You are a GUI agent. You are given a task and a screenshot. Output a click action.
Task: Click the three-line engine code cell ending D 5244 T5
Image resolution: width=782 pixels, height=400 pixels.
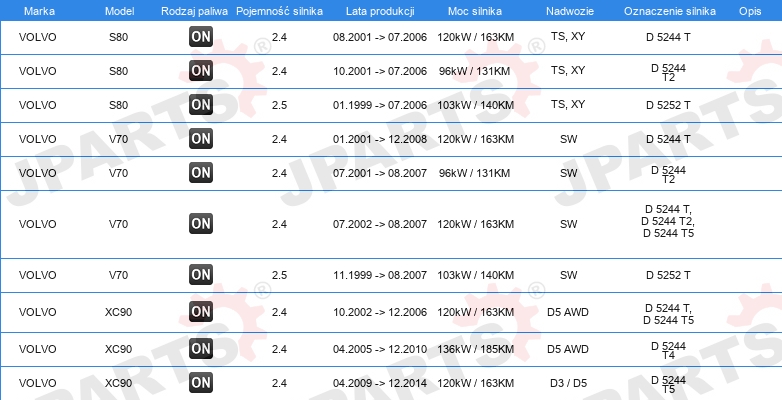click(x=668, y=221)
